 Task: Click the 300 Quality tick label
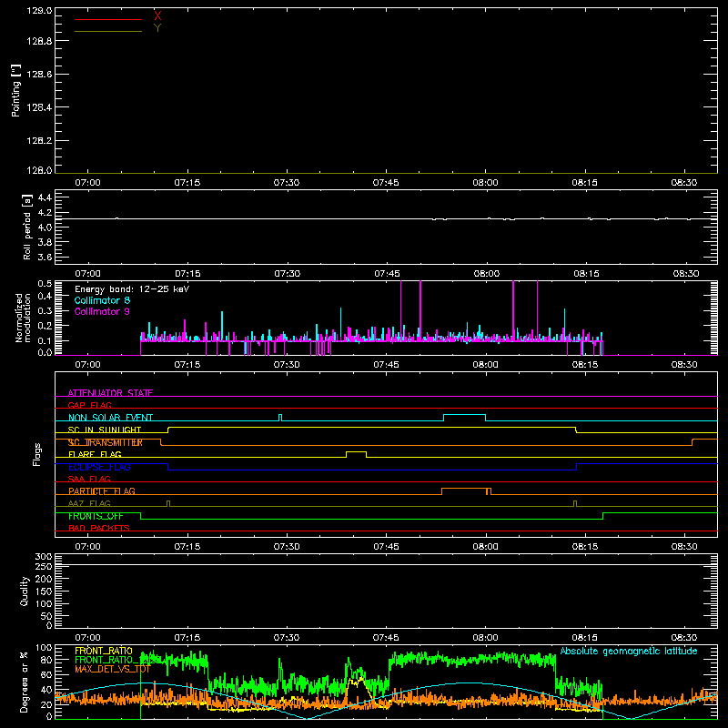click(x=43, y=557)
